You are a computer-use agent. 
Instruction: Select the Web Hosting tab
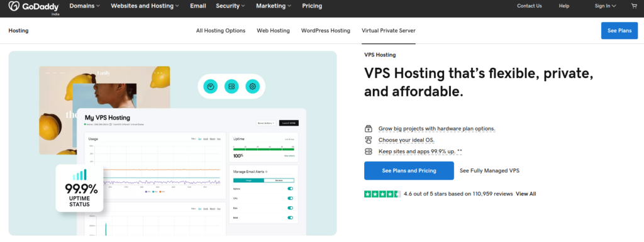273,31
